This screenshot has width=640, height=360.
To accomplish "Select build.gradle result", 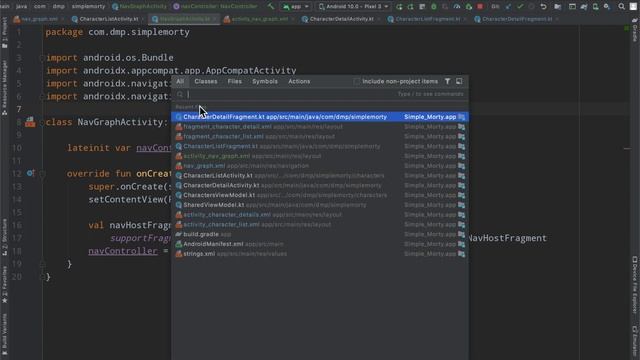I will tap(320, 234).
